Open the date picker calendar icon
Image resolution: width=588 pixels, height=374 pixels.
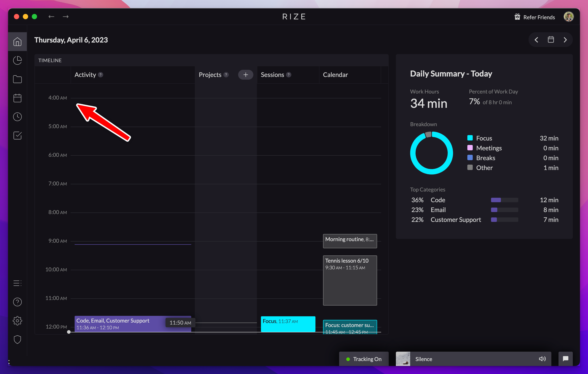pos(551,40)
